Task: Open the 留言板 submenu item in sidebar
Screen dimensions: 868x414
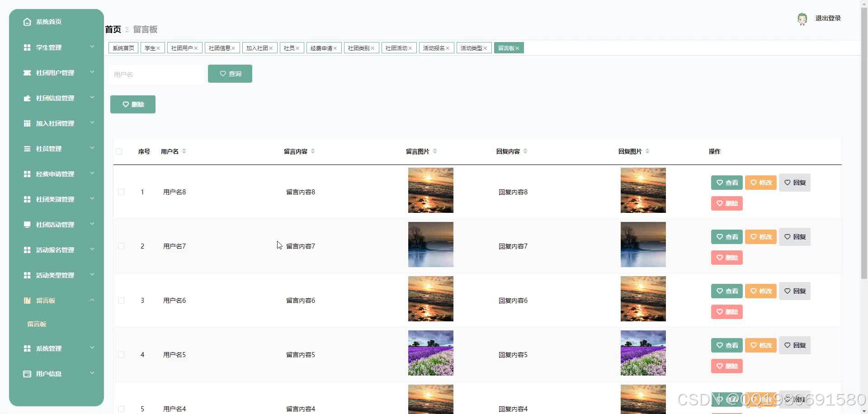Action: point(37,324)
